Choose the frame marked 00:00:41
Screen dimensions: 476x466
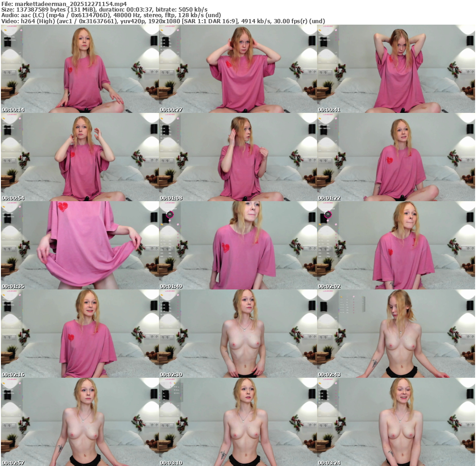(x=396, y=69)
